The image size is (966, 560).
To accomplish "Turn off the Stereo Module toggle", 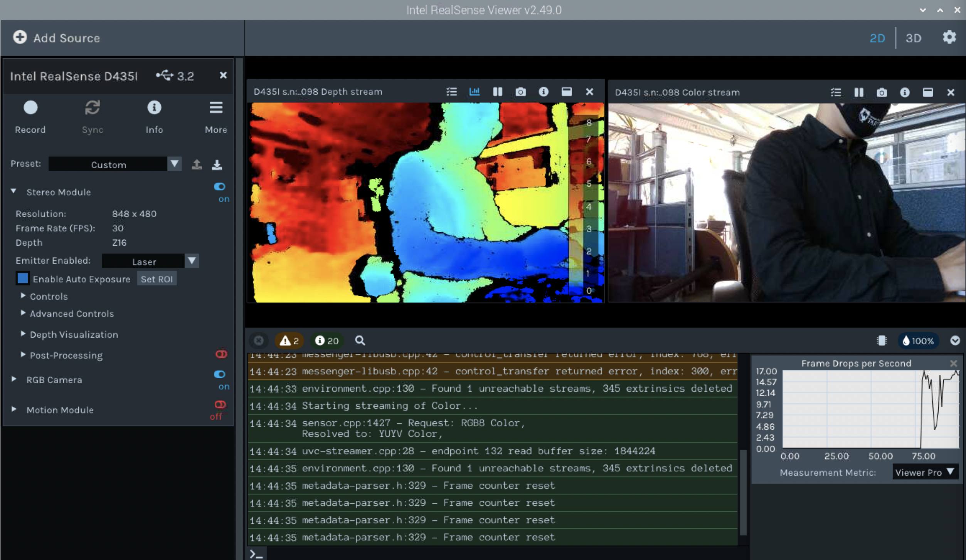I will 220,187.
